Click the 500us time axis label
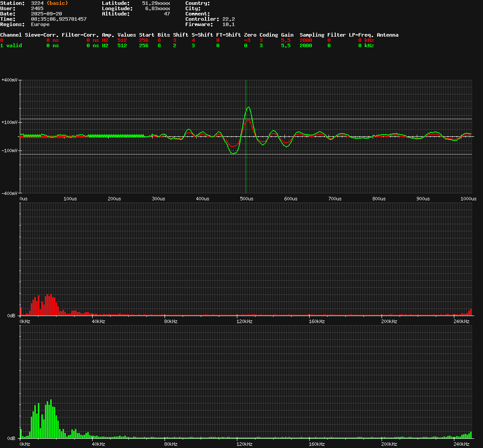The height and width of the screenshot is (448, 483). (x=246, y=199)
